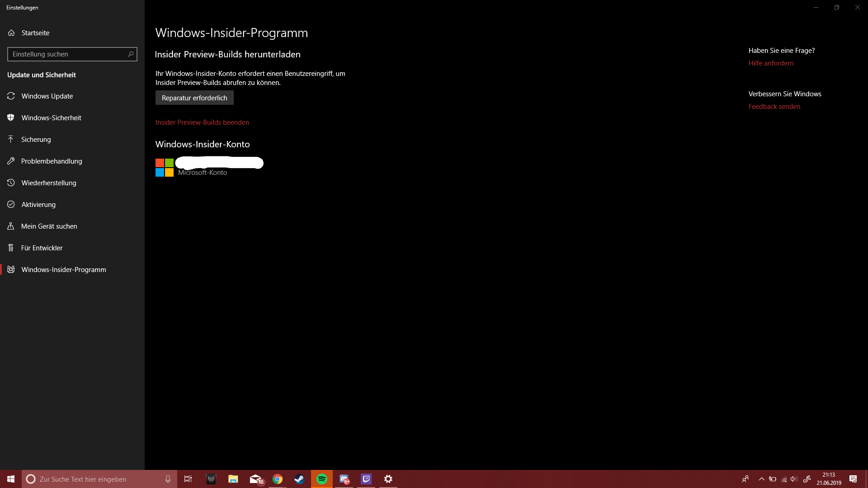
Task: Show hidden tray icons chevron
Action: (762, 479)
